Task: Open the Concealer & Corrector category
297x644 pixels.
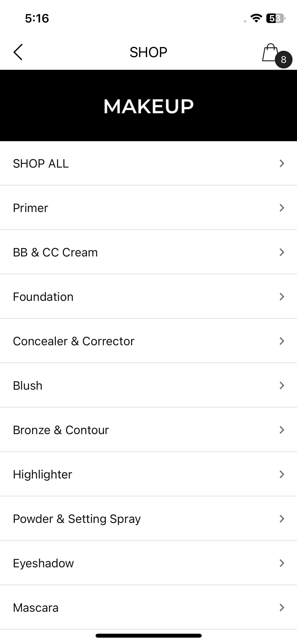Action: pyautogui.click(x=148, y=341)
